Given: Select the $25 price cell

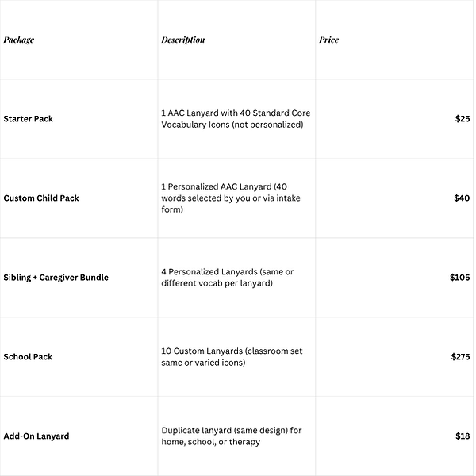Looking at the screenshot, I should (x=463, y=119).
